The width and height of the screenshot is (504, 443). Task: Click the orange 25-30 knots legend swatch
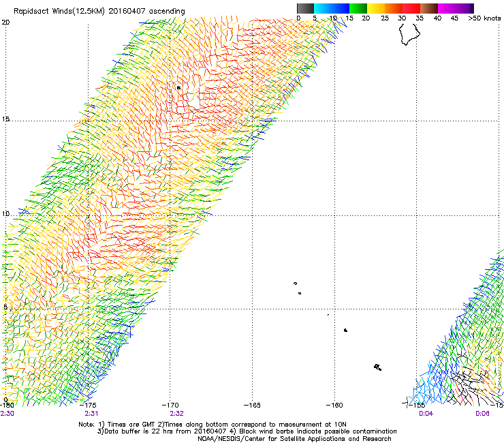394,8
